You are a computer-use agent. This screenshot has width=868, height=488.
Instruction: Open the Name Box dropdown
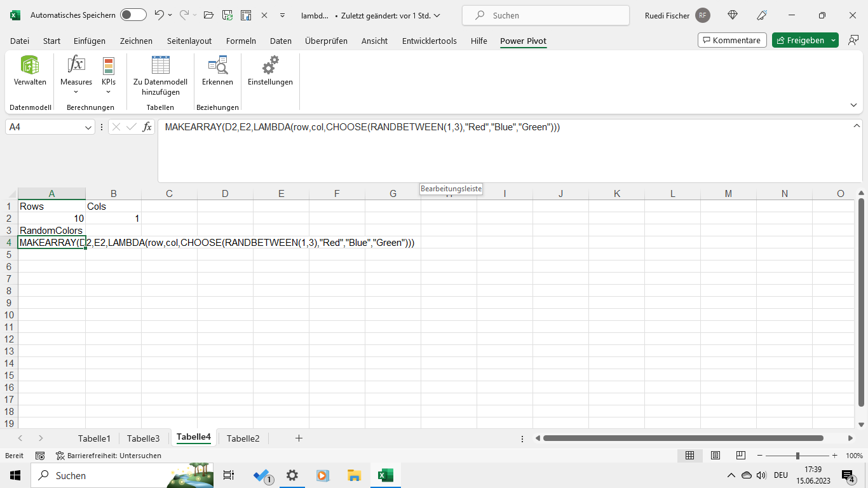(x=88, y=126)
